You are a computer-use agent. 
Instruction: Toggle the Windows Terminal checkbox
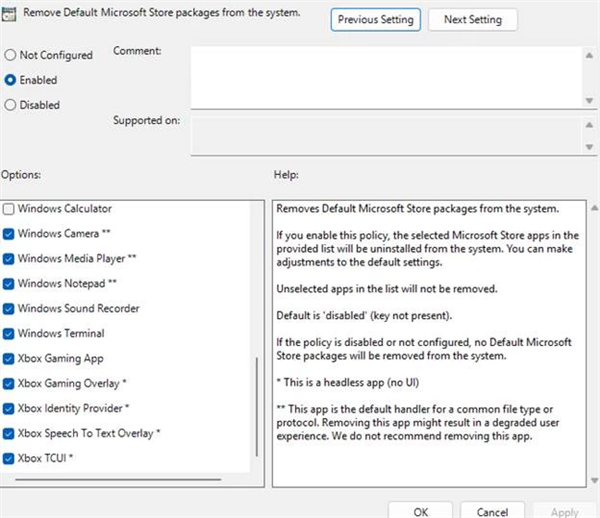pyautogui.click(x=9, y=334)
